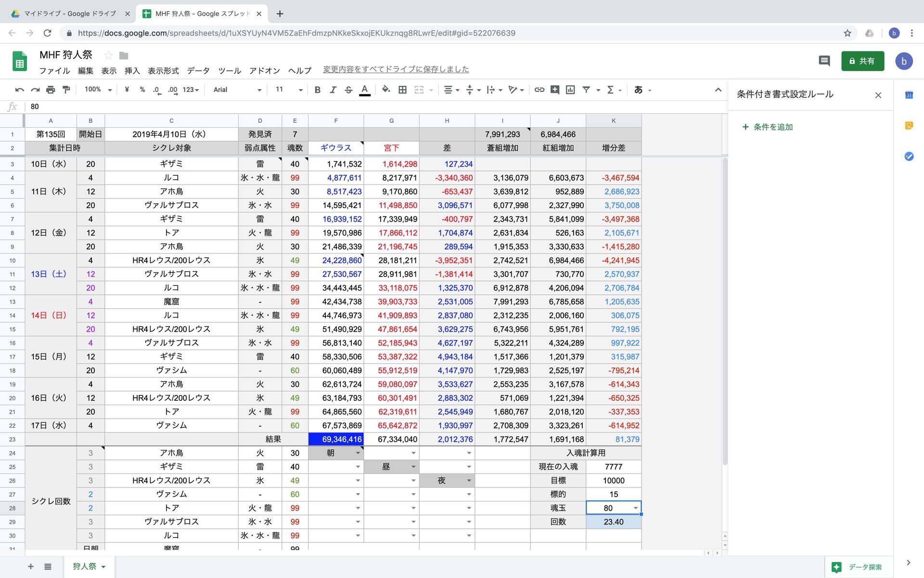
Task: Open the データ menu
Action: (x=198, y=71)
